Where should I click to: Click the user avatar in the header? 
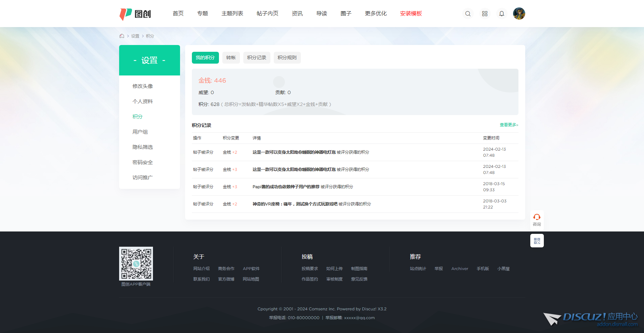(x=519, y=14)
